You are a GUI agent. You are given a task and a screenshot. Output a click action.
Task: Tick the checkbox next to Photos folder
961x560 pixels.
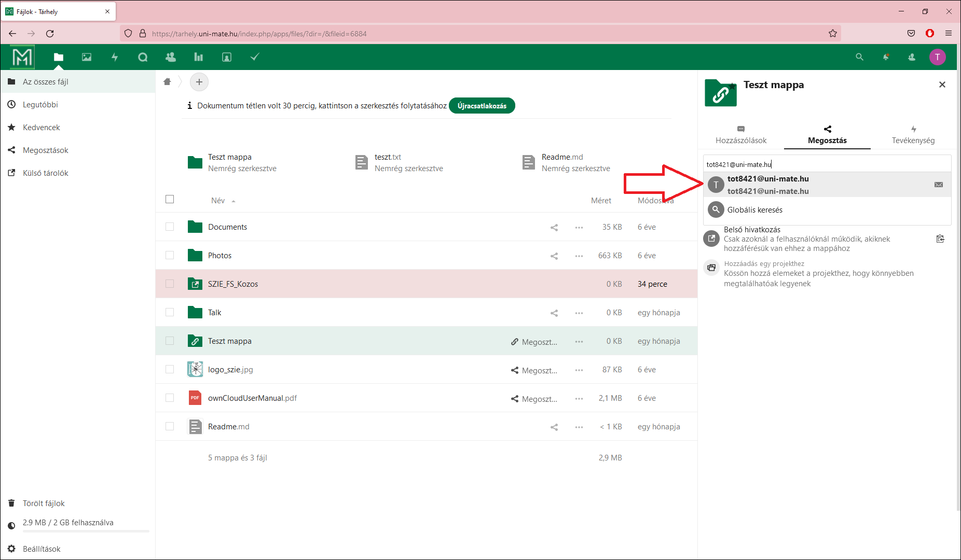(170, 255)
